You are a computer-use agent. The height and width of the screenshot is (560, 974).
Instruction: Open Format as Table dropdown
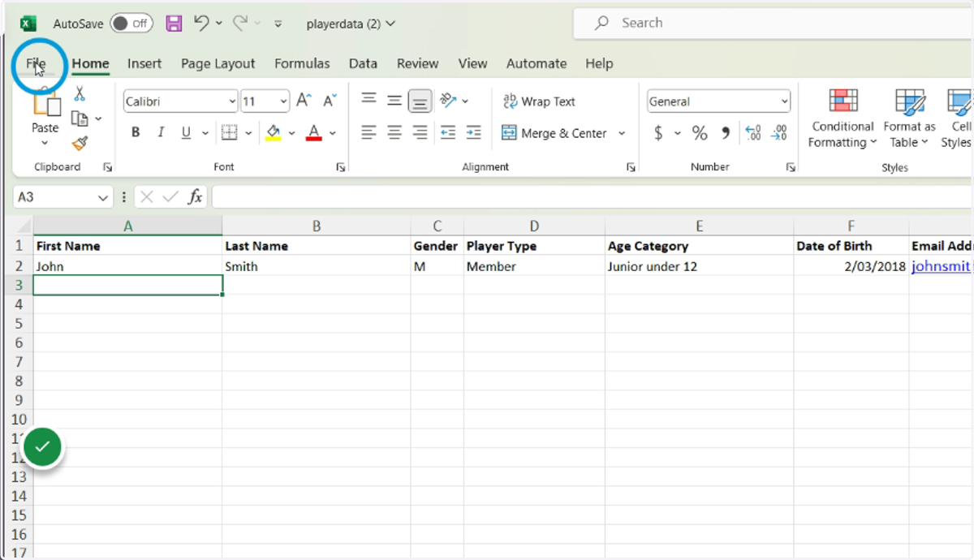[x=909, y=120]
